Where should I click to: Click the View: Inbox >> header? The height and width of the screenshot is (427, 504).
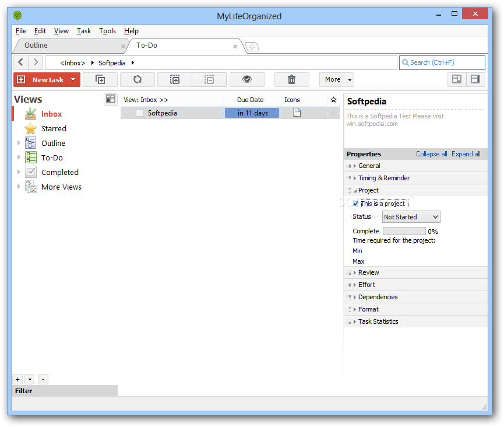tap(171, 100)
